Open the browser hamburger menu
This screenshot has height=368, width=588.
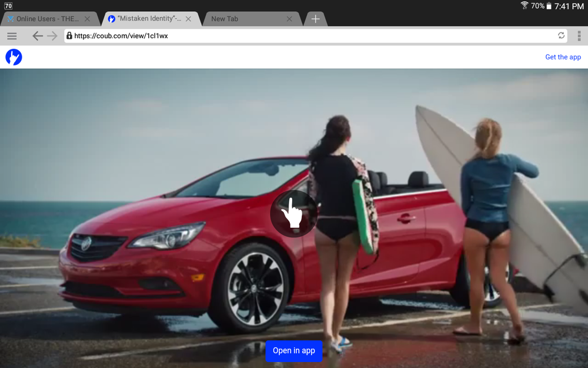click(12, 36)
